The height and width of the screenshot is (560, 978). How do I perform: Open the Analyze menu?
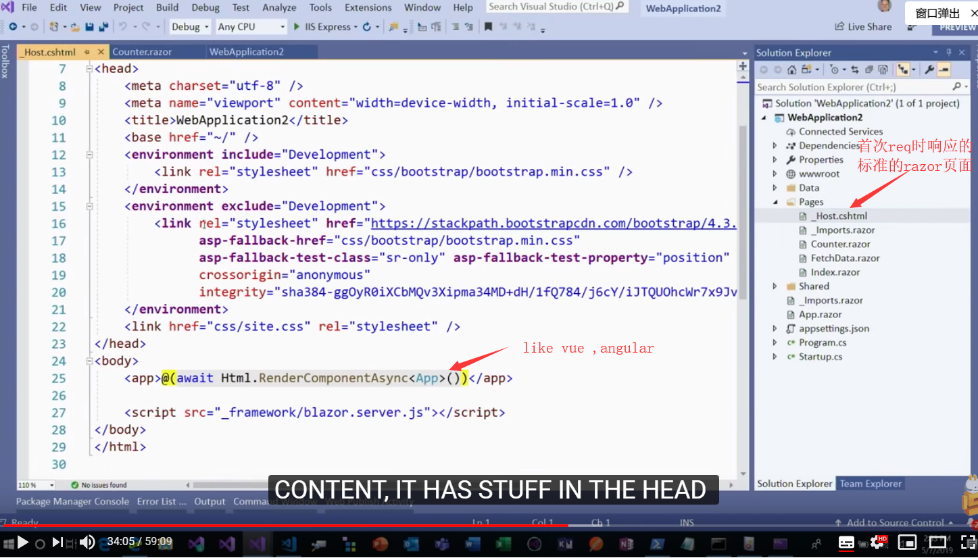(x=279, y=7)
